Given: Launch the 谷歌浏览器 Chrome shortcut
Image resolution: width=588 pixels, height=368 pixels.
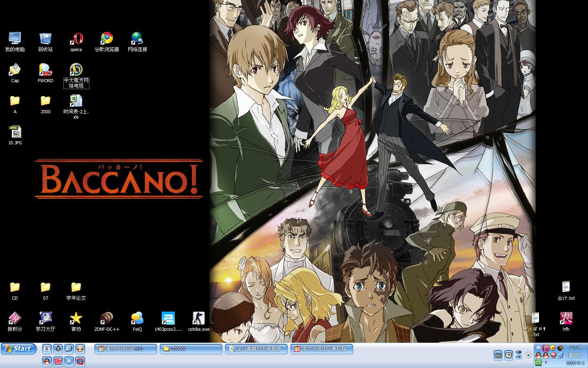Looking at the screenshot, I should point(107,42).
